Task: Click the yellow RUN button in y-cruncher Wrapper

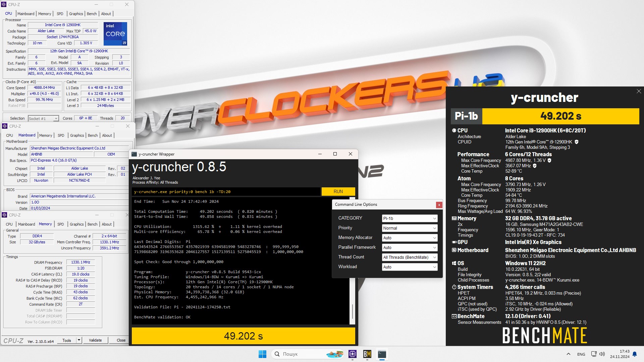Action: (338, 191)
